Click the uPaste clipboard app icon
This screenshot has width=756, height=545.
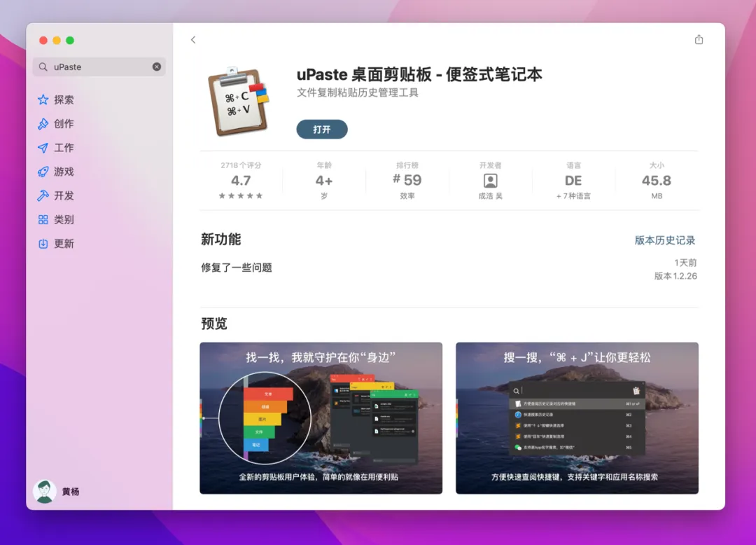point(238,102)
